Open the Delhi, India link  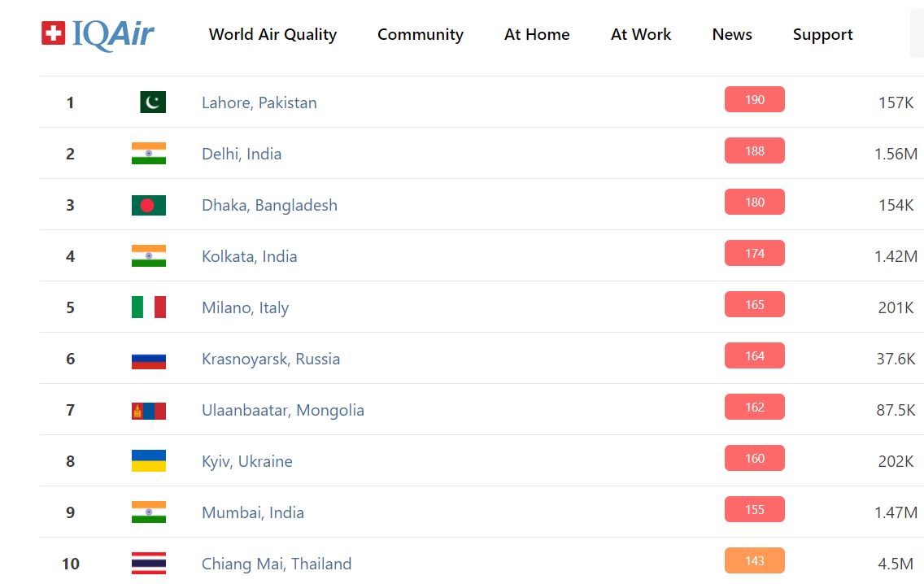pos(242,154)
